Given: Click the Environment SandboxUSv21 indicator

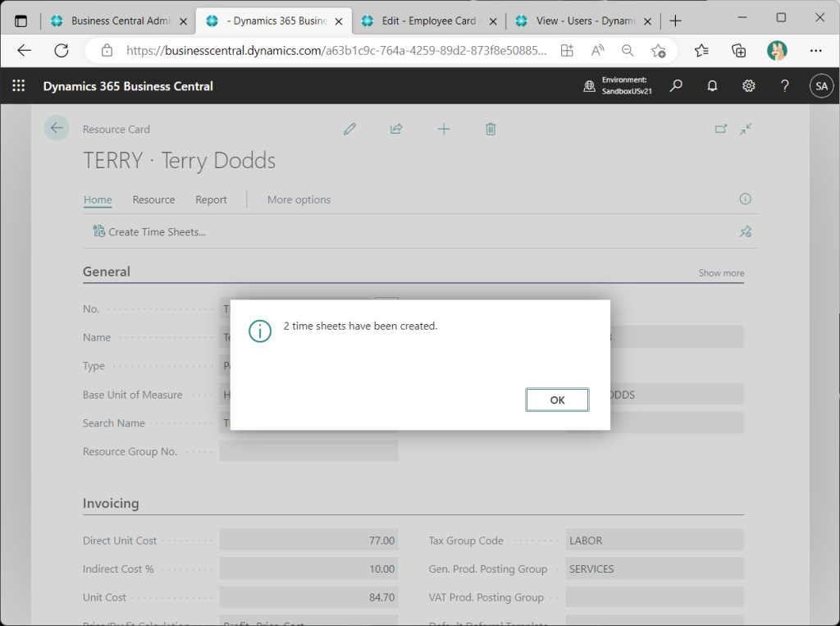Looking at the screenshot, I should click(618, 86).
